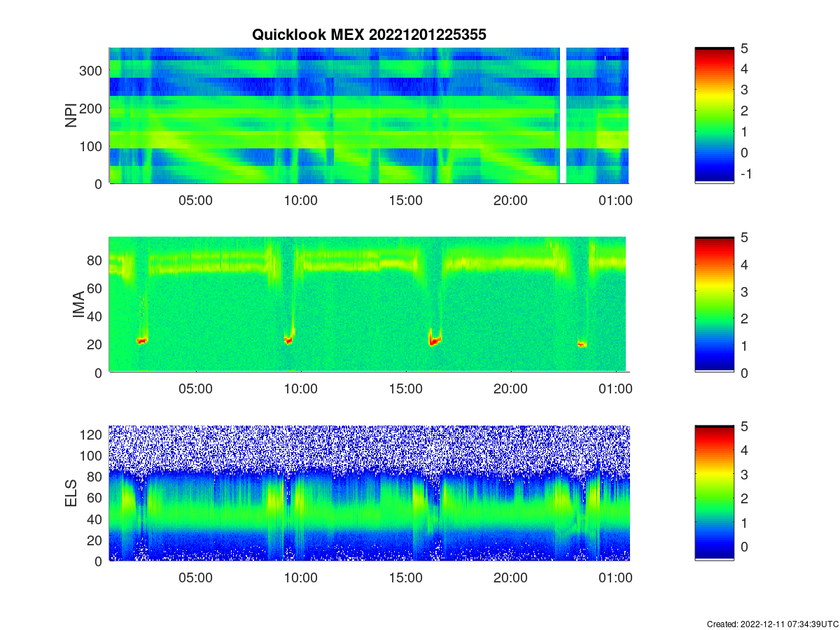The width and height of the screenshot is (840, 630).
Task: Click the 120 label on ELS axis
Action: (92, 435)
